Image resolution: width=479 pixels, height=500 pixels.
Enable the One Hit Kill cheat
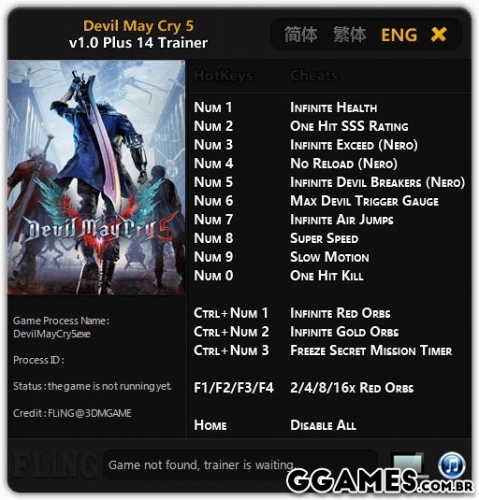327,276
